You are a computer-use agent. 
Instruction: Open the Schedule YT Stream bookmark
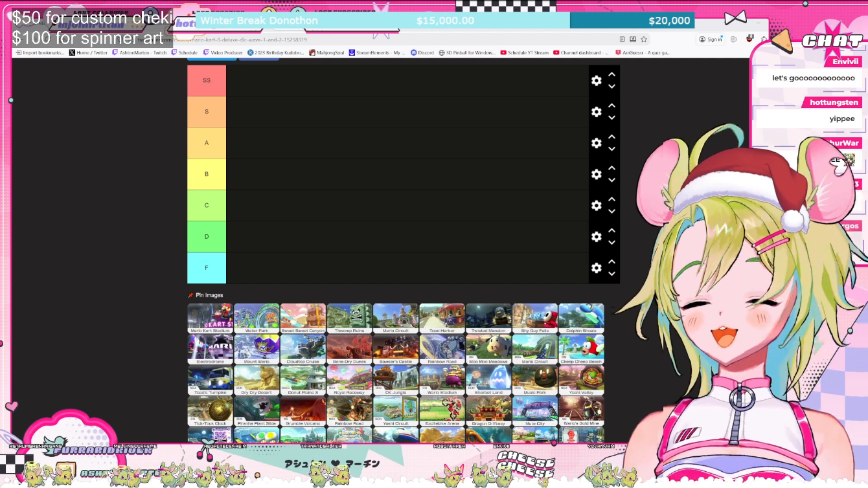pyautogui.click(x=525, y=52)
